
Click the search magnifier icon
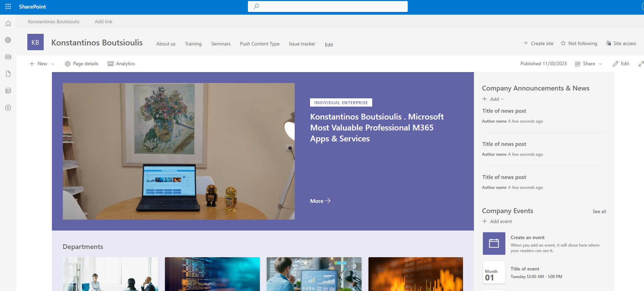tap(256, 6)
